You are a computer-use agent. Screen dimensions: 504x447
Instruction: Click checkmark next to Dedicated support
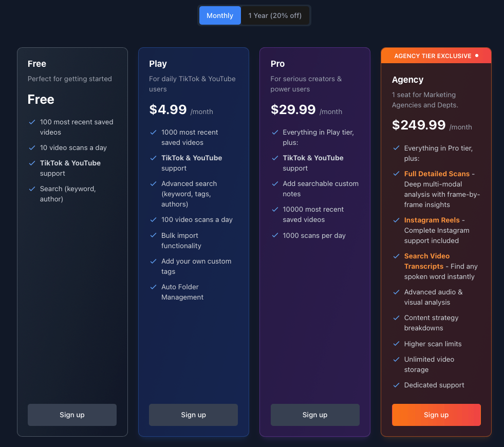coord(396,385)
